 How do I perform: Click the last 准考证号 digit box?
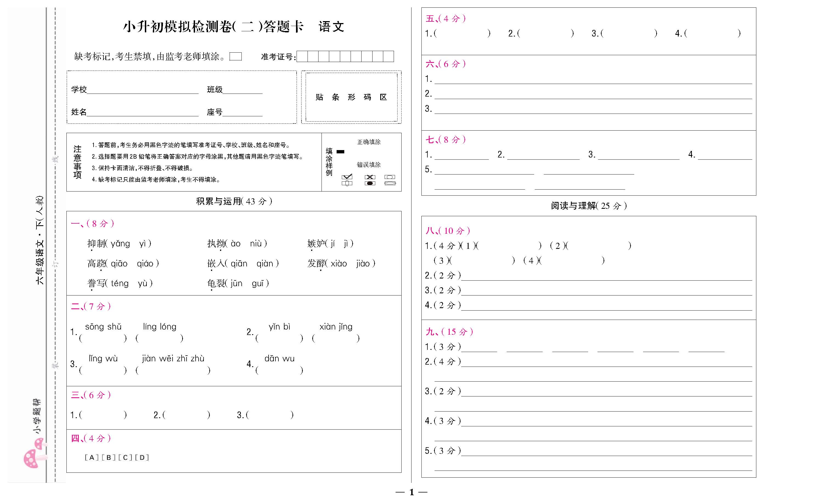(388, 57)
